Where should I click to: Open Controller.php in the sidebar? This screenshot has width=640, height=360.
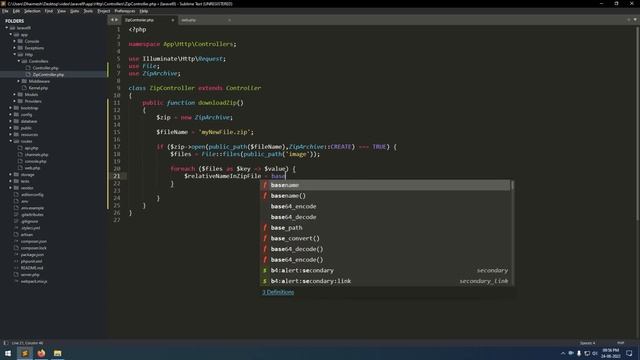click(x=45, y=68)
